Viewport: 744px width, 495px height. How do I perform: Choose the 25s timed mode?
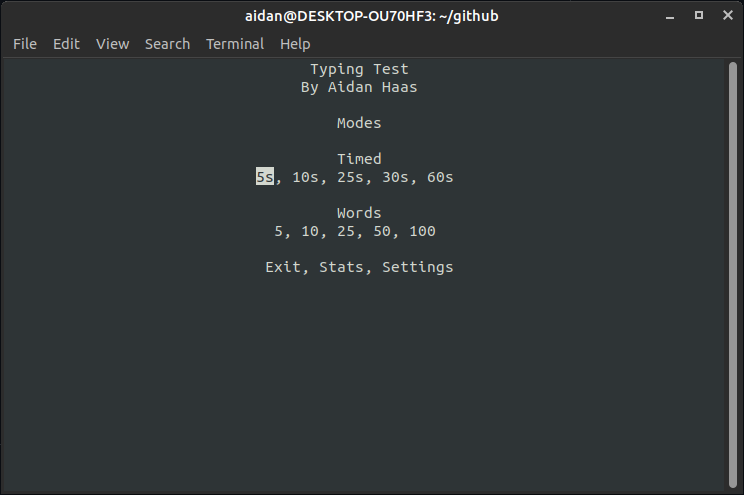coord(350,177)
